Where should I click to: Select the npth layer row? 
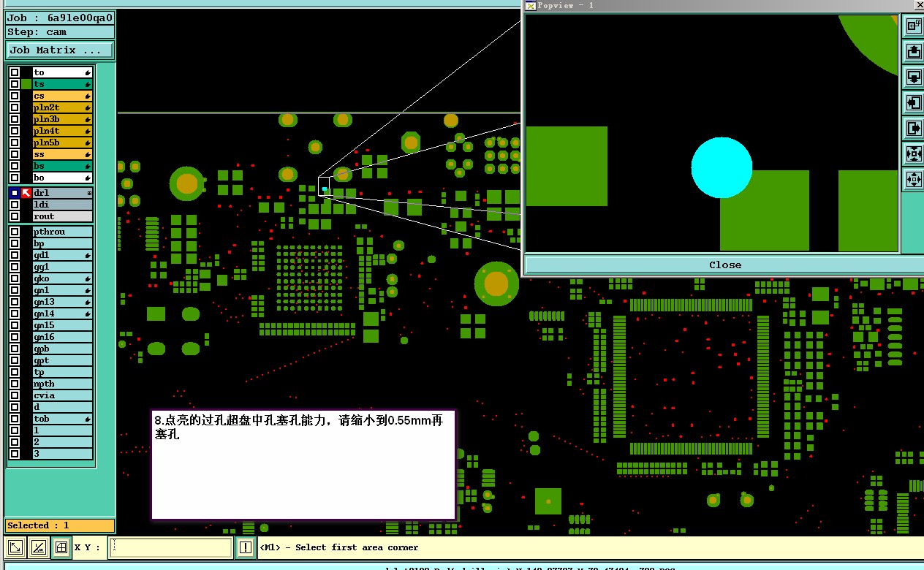62,384
